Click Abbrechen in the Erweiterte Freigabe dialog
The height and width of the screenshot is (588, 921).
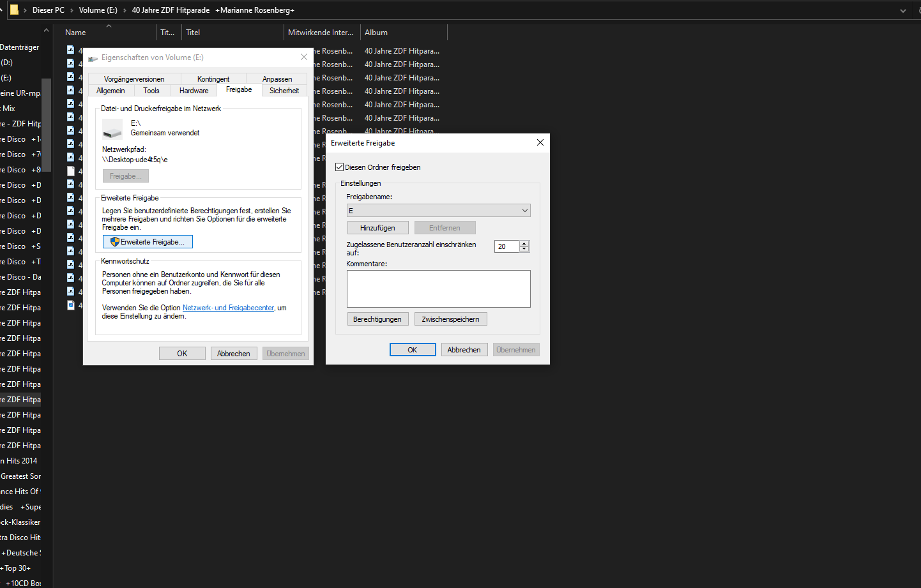pyautogui.click(x=464, y=350)
